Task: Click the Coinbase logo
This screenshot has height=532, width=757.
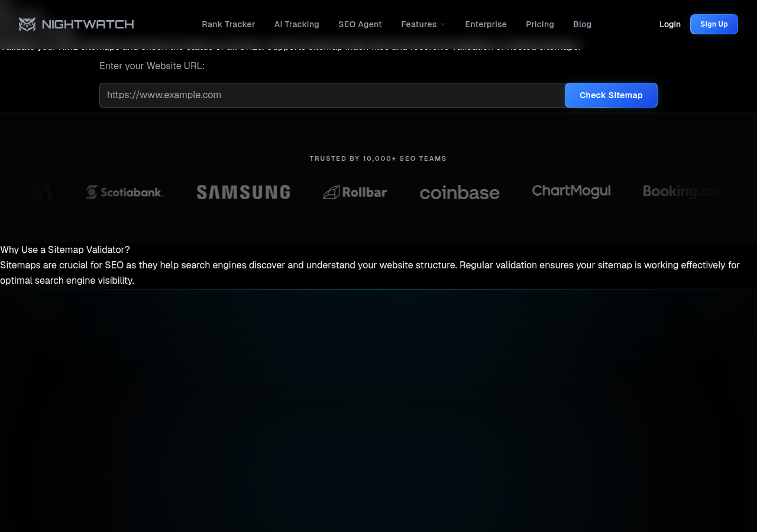Action: [x=460, y=193]
